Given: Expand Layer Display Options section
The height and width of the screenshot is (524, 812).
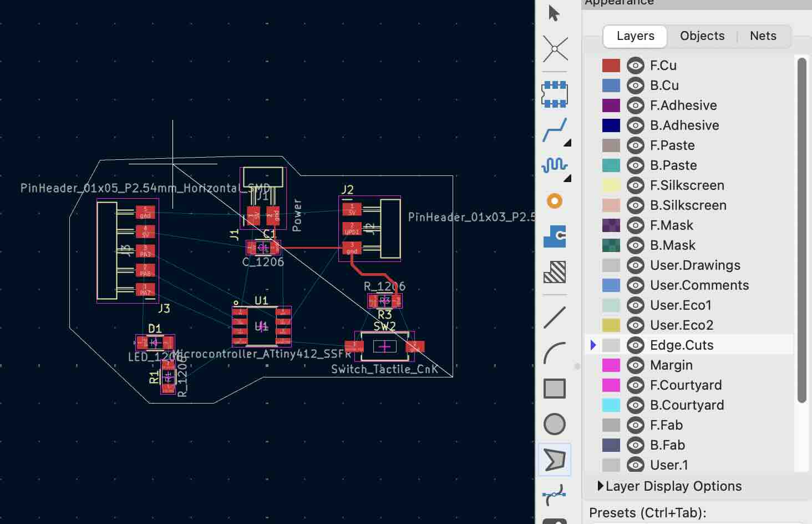Looking at the screenshot, I should [600, 486].
